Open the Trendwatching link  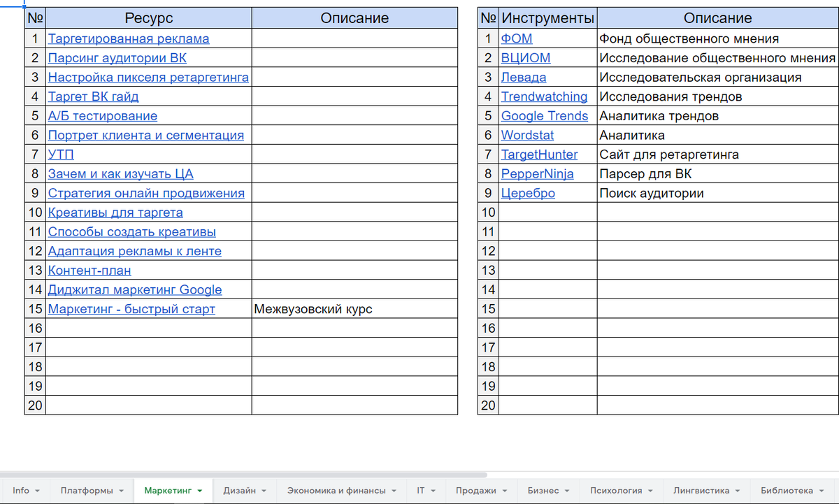(x=545, y=96)
